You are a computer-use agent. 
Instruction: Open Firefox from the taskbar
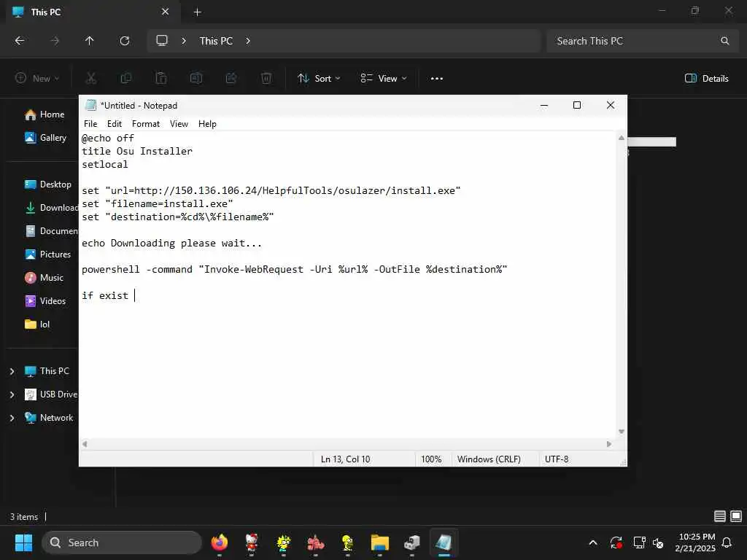click(220, 542)
